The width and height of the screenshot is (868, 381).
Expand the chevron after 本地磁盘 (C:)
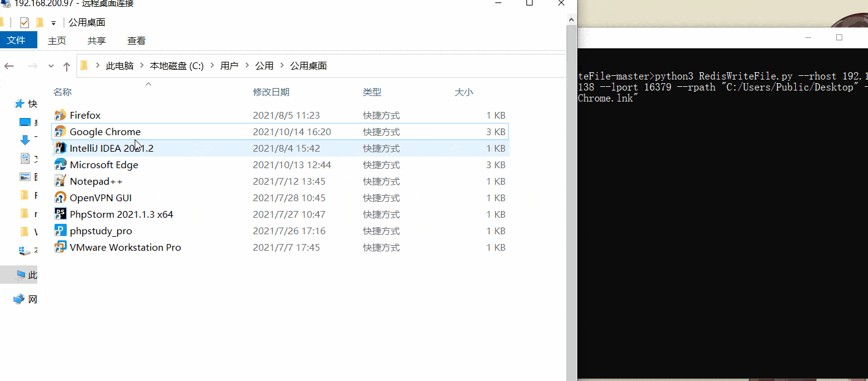(x=212, y=65)
